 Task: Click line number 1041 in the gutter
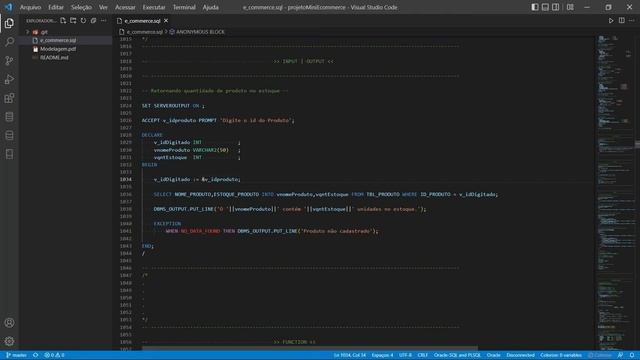click(x=126, y=231)
